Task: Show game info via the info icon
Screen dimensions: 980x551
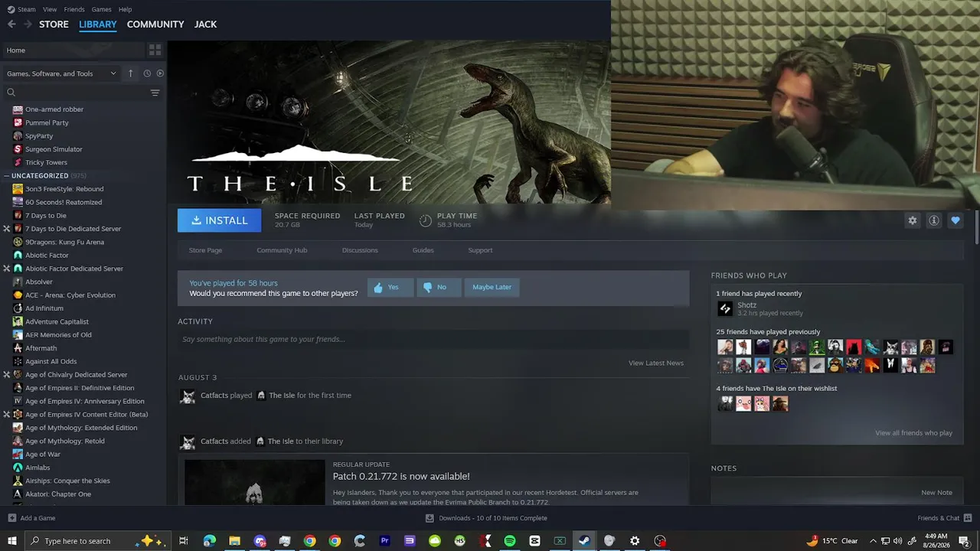Action: [x=934, y=220]
